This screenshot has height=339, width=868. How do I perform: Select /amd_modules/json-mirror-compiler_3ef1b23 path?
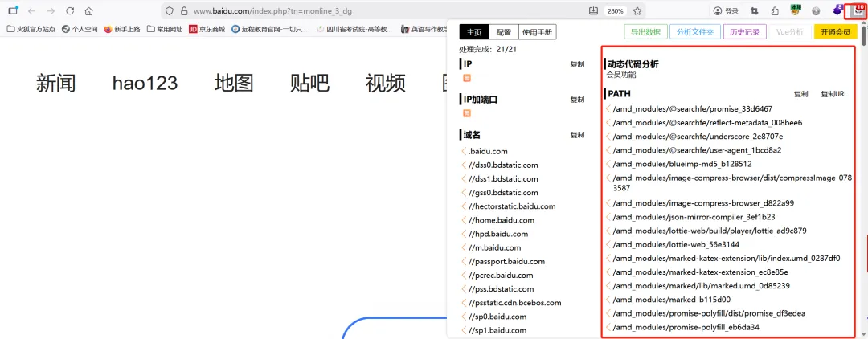pyautogui.click(x=694, y=217)
